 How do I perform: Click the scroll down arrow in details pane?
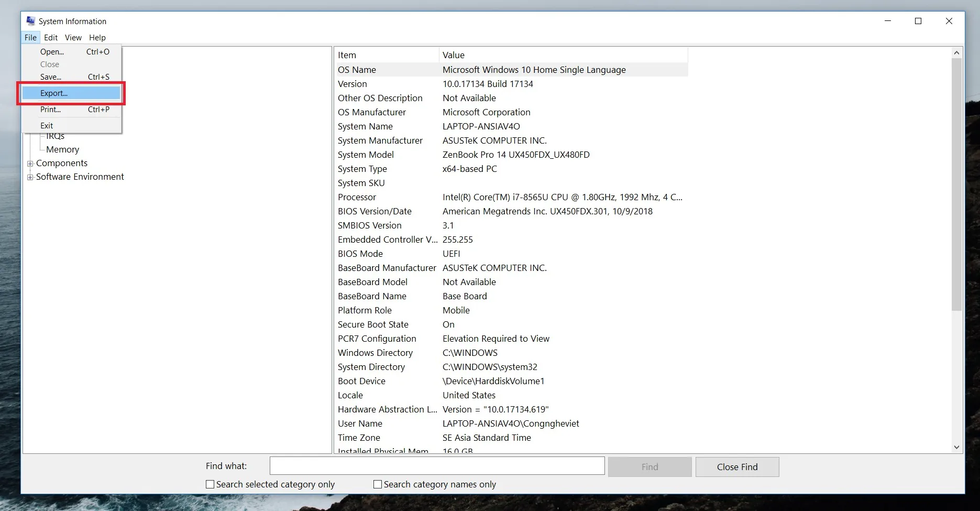tap(956, 447)
